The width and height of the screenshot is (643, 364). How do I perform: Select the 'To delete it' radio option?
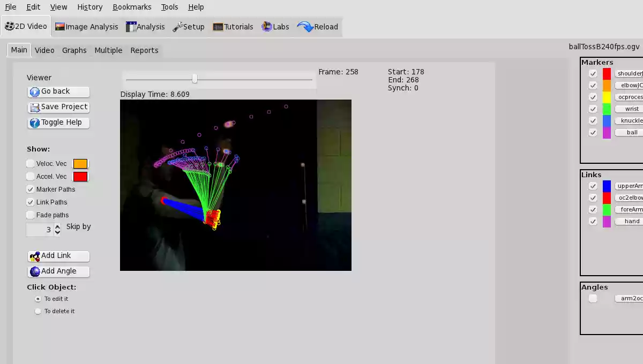point(38,311)
